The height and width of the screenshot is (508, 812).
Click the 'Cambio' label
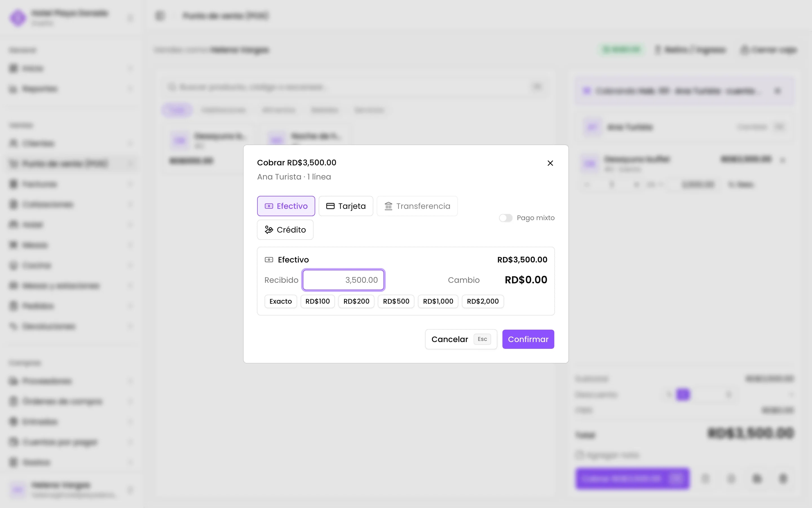pos(464,280)
